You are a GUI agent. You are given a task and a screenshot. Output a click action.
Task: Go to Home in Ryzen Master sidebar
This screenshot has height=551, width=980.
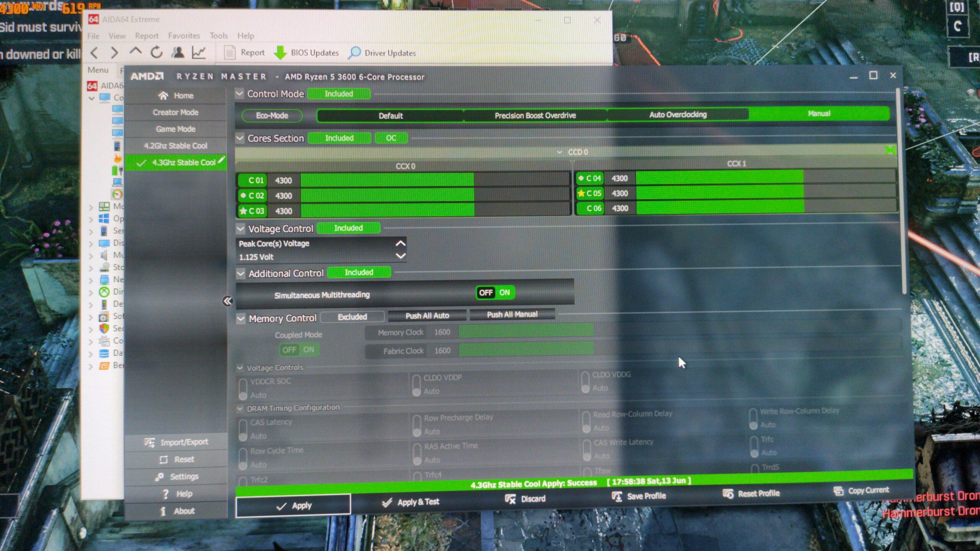176,96
